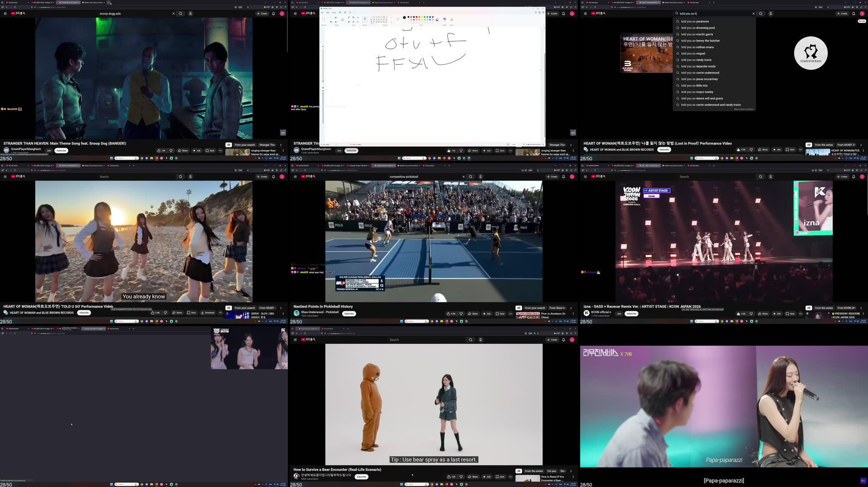Open more actions menu on the pickleball video
Viewport: 868px width, 487px height.
click(510, 313)
